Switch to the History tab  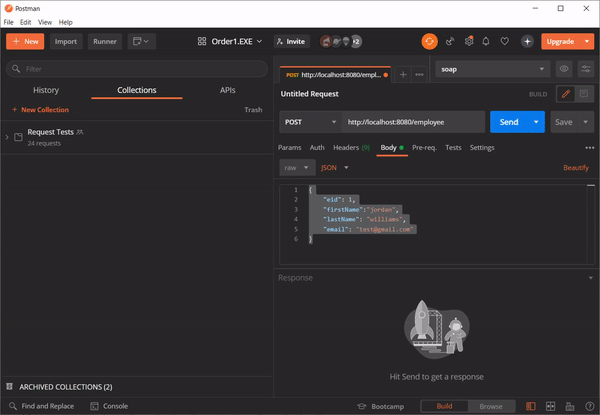pos(46,90)
